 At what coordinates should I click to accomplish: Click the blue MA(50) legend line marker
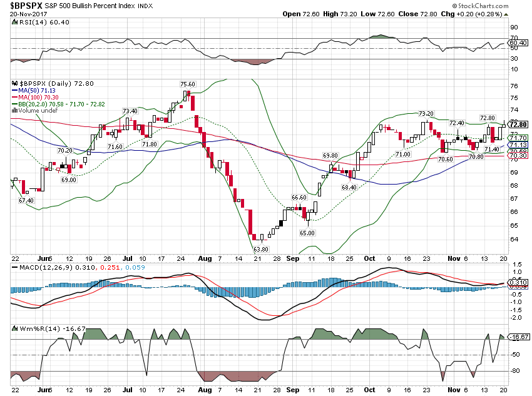pyautogui.click(x=16, y=90)
